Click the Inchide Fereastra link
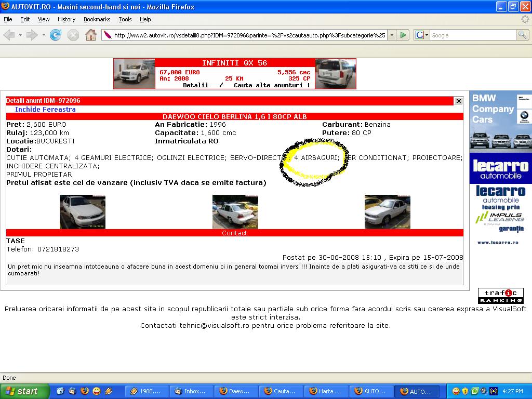Screen dimensions: 532x399 tap(45, 110)
